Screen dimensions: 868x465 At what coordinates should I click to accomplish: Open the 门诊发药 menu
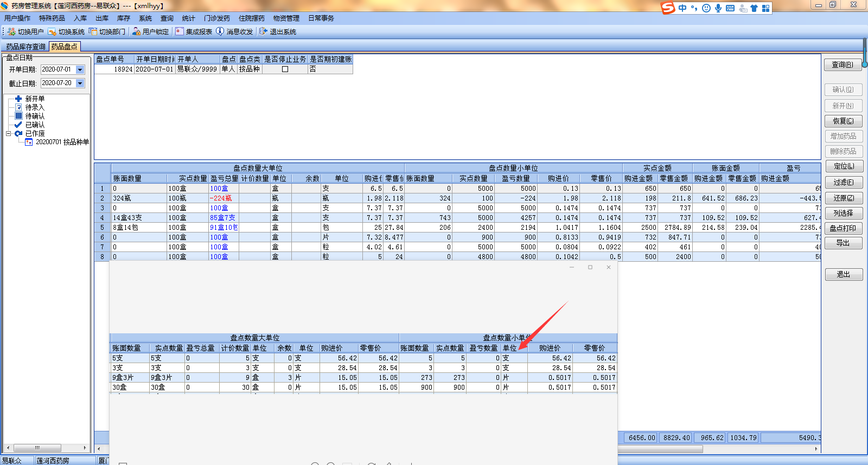click(x=217, y=18)
